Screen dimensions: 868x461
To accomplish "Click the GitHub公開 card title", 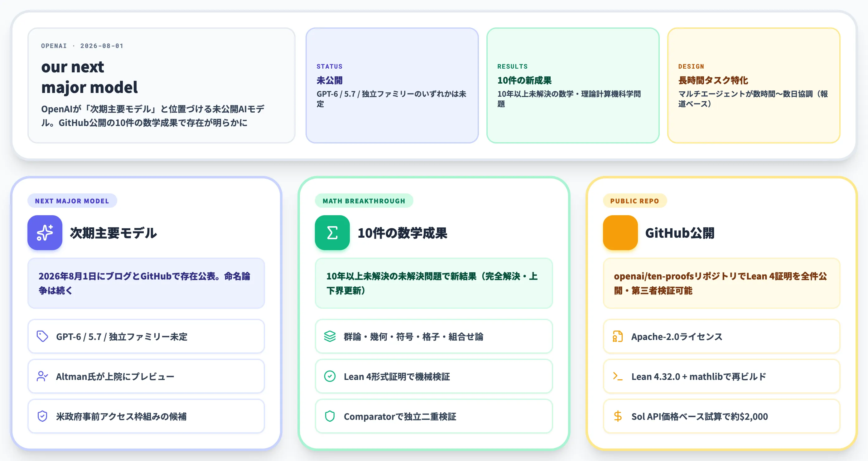I will 680,233.
